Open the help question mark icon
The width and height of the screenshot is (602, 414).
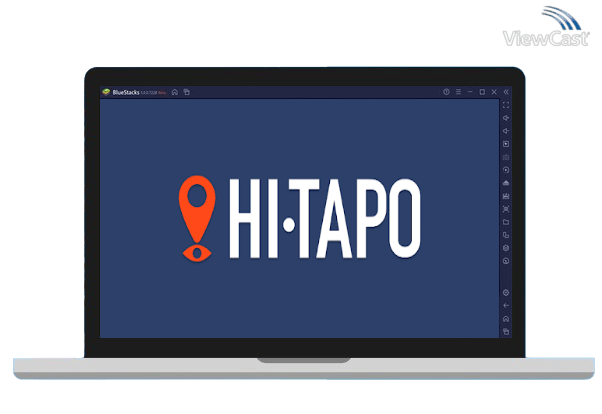pos(446,92)
